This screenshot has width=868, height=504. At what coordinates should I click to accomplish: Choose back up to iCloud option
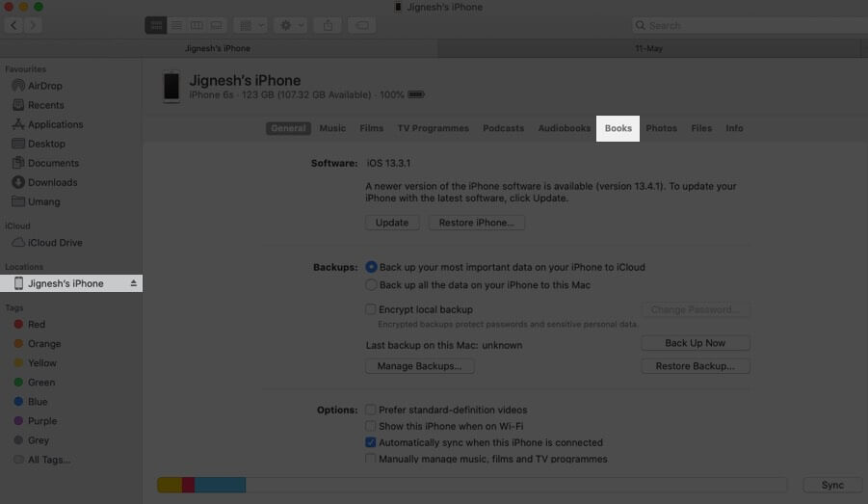pyautogui.click(x=371, y=267)
